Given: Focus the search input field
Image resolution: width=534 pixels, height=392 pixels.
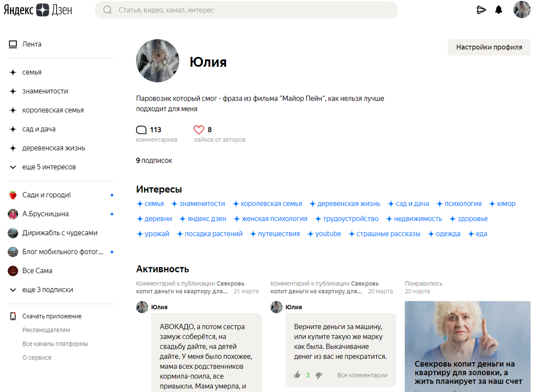Looking at the screenshot, I should 246,10.
